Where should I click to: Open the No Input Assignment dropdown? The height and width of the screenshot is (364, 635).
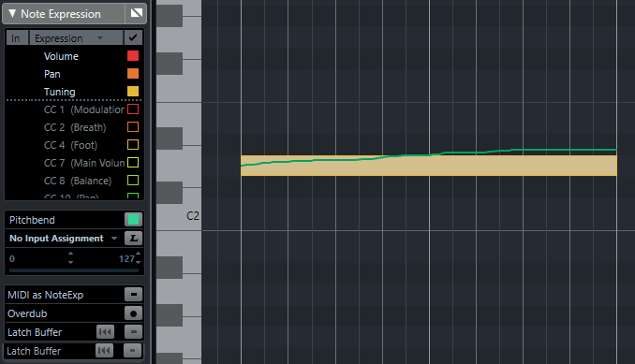64,239
